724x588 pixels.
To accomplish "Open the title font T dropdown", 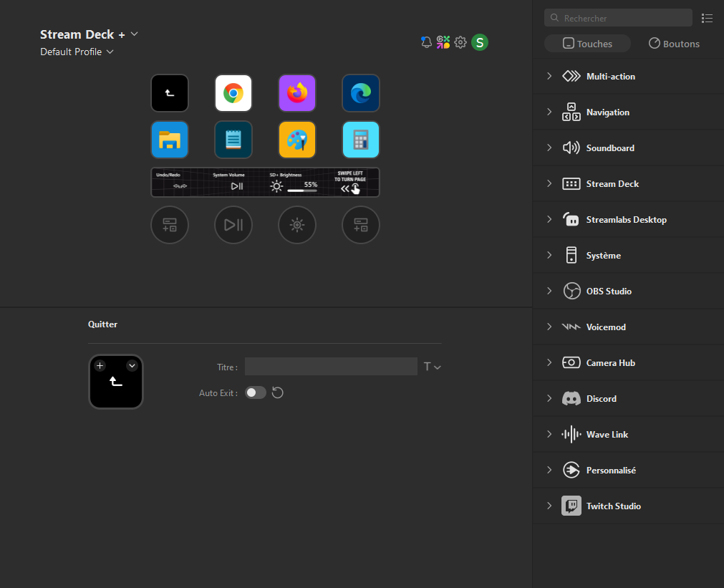I will 433,367.
